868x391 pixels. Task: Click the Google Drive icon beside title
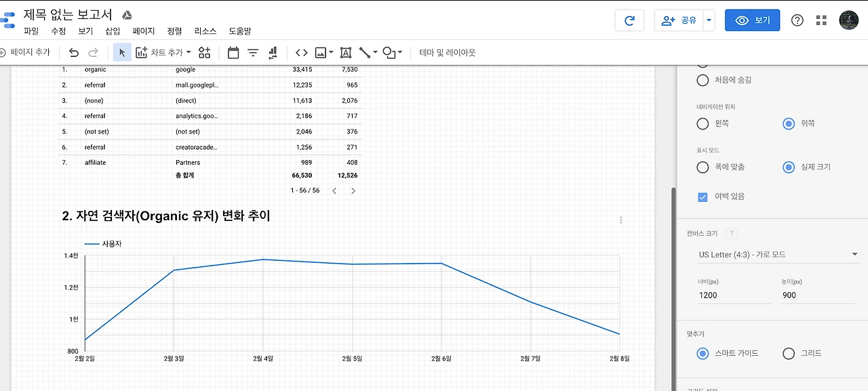click(126, 15)
